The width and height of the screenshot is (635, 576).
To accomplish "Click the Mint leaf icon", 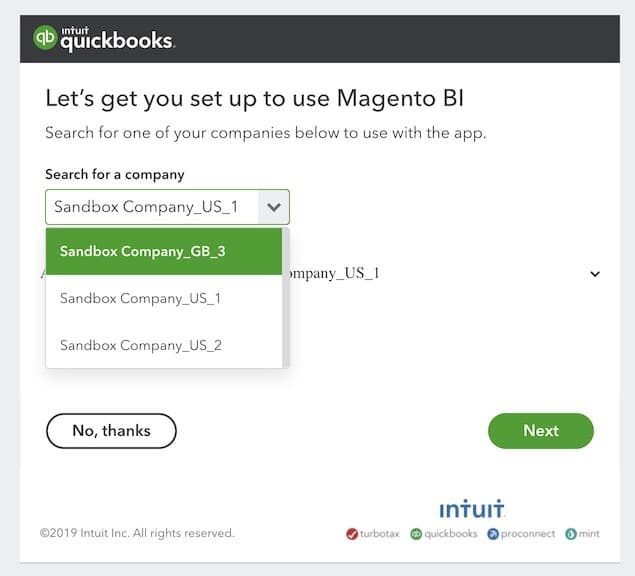I will click(x=571, y=534).
